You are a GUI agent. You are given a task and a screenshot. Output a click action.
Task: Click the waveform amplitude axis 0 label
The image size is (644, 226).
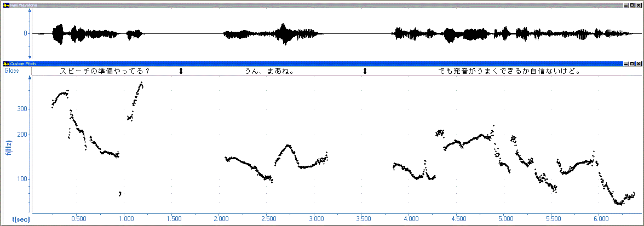click(x=25, y=33)
